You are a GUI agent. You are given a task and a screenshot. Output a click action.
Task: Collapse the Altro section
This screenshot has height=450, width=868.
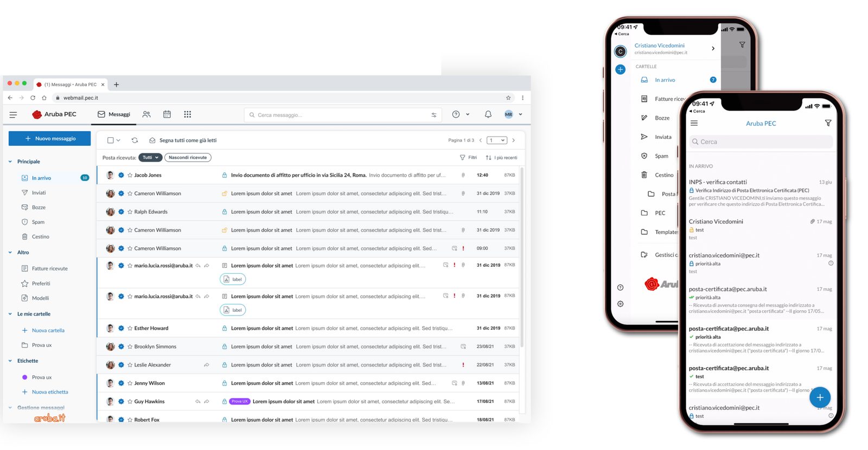coord(10,253)
